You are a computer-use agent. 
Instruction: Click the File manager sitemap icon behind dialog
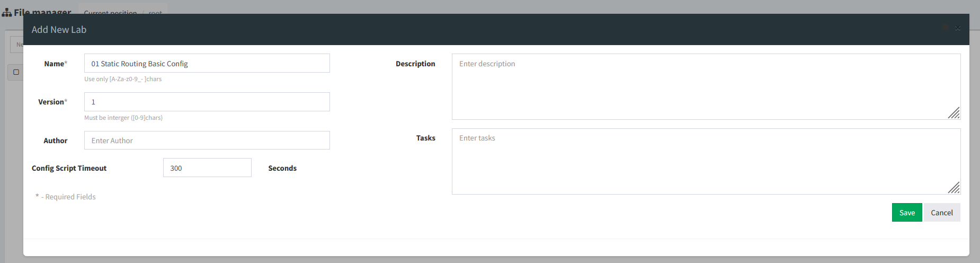7,12
